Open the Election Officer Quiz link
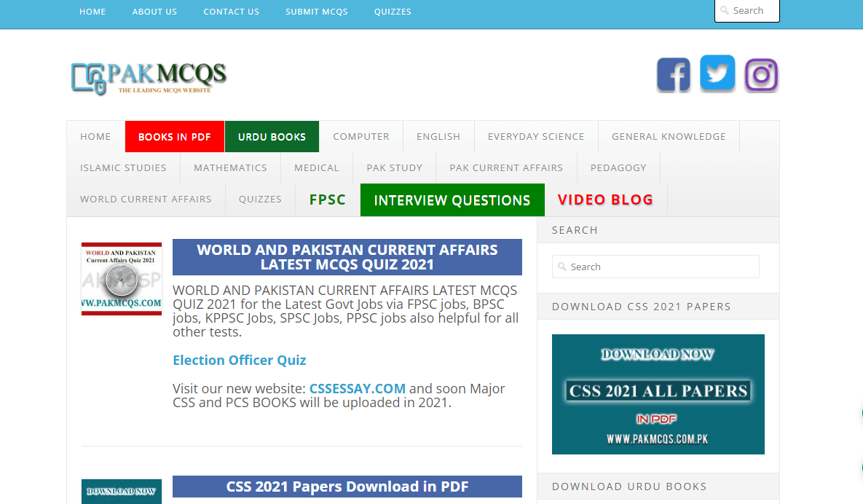 [240, 361]
